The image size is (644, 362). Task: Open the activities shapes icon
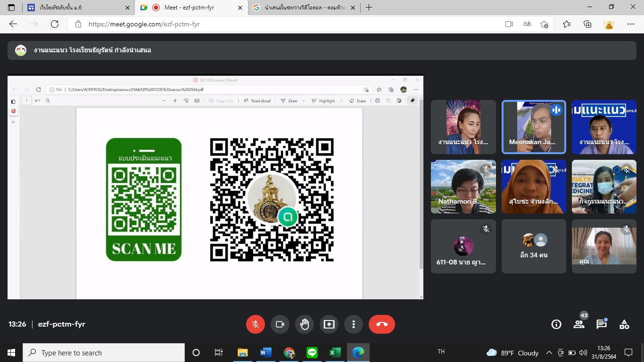tap(624, 324)
